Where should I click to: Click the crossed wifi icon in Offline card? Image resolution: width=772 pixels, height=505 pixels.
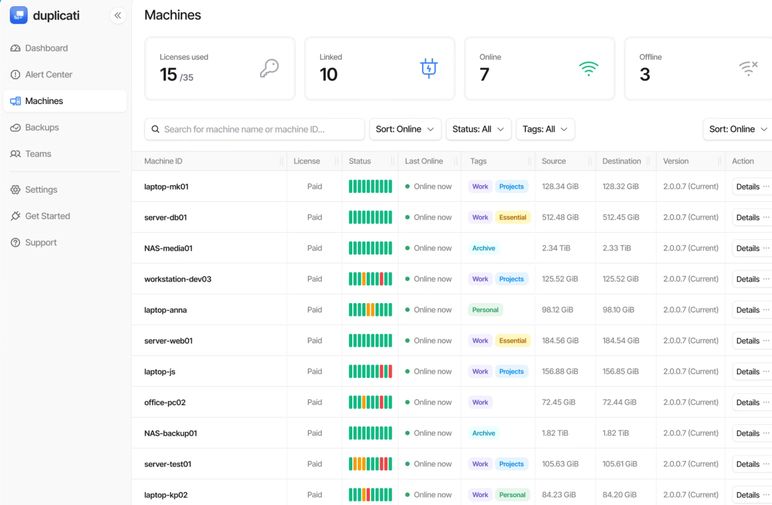748,68
